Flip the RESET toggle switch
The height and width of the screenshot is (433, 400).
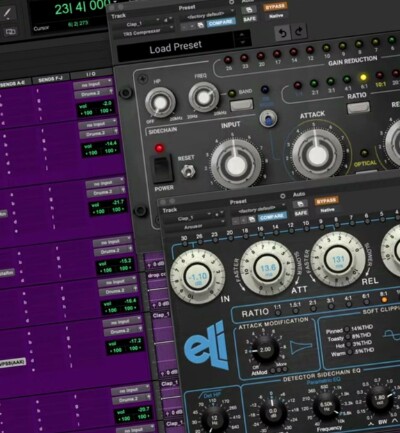click(x=188, y=172)
